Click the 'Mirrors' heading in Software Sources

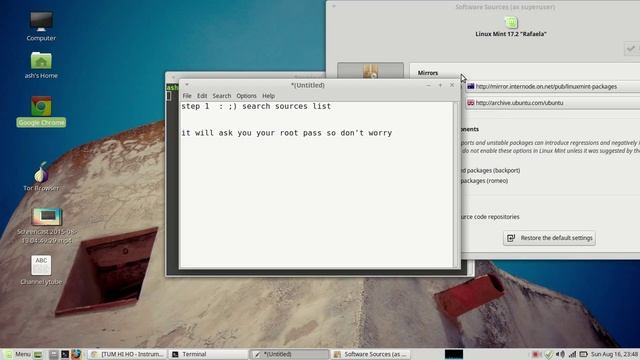click(x=428, y=73)
